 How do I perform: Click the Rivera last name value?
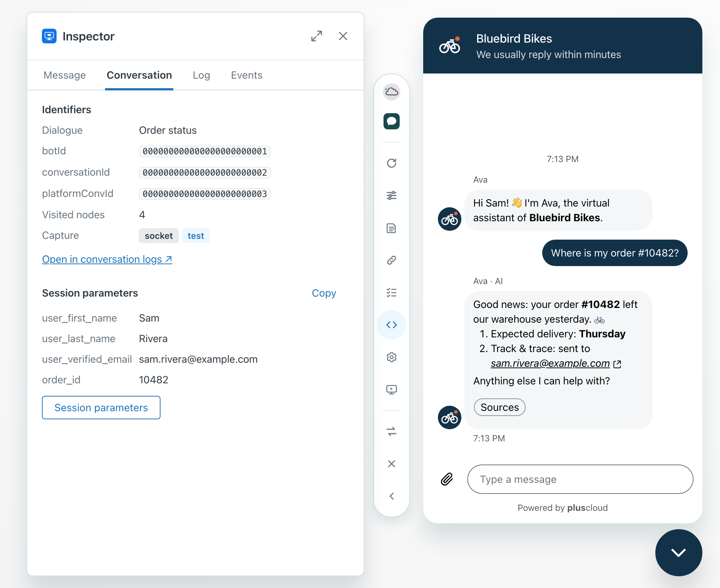(x=153, y=338)
